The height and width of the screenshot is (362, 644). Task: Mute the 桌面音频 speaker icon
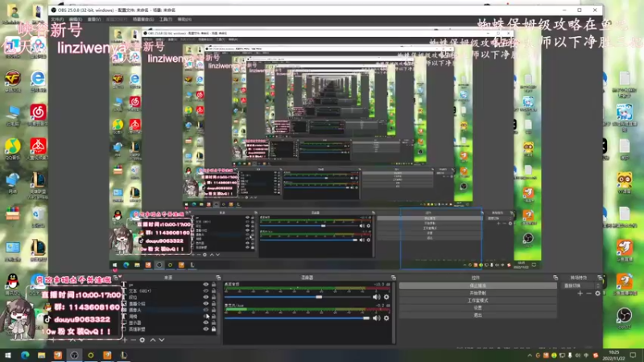tap(376, 297)
